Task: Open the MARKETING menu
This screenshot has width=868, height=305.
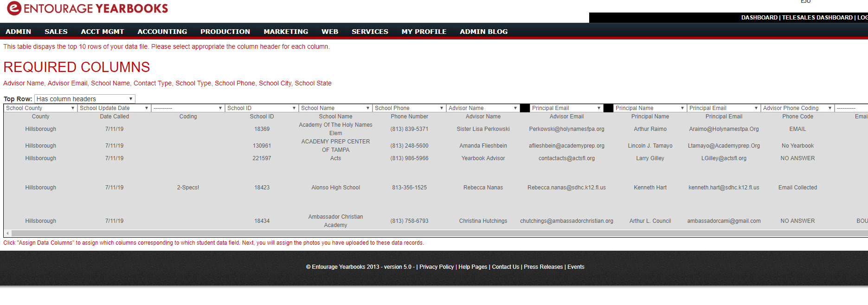Action: 286,32
